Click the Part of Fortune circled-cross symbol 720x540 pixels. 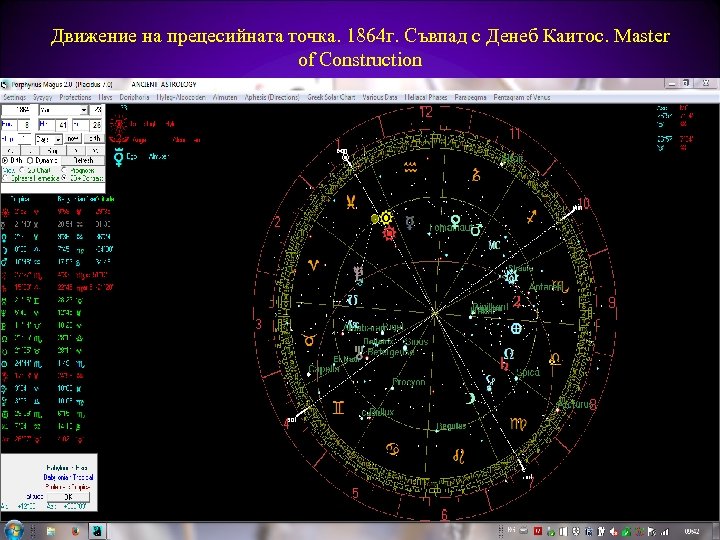pos(516,328)
